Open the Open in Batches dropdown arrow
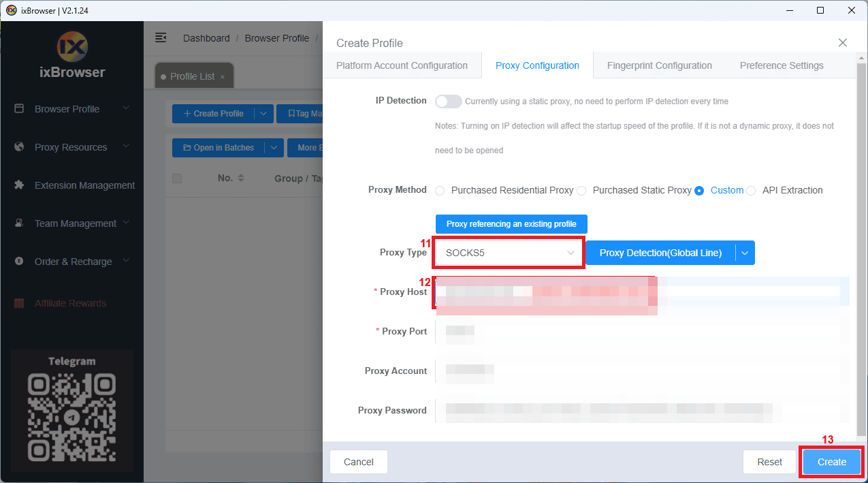The image size is (868, 483). (x=274, y=148)
